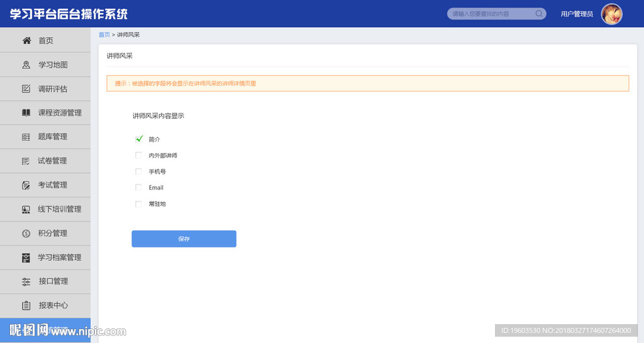Viewport: 644px width, 343px height.
Task: Click the exam icon for 考试管理
Action: 26,185
